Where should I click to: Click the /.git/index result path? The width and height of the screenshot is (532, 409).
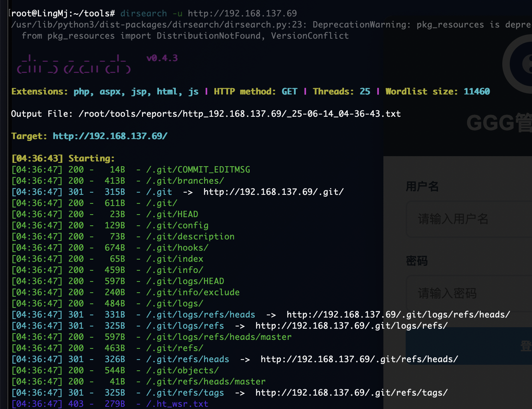(175, 259)
